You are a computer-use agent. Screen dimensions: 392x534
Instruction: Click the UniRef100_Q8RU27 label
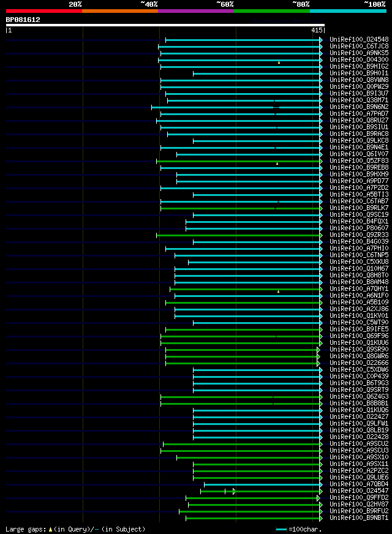click(359, 120)
